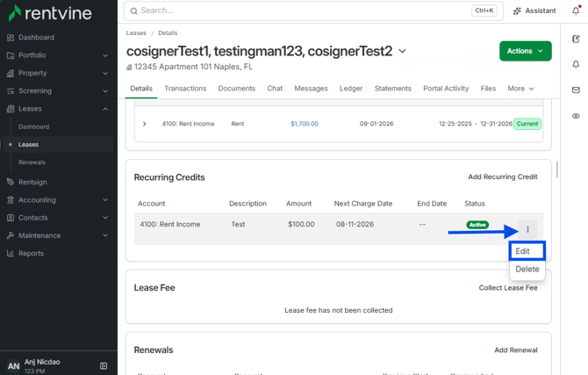The height and width of the screenshot is (375, 588).
Task: Collapse sidebar with panel icon
Action: pos(104,366)
